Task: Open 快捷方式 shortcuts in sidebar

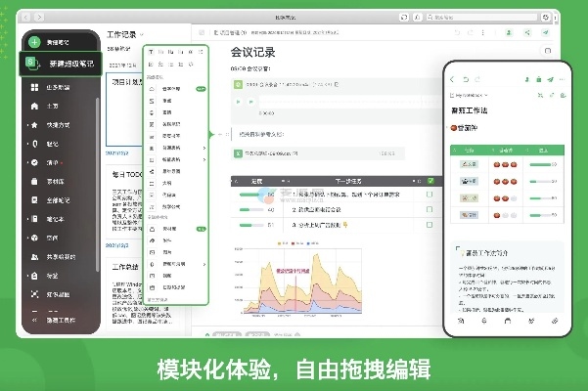Action: pyautogui.click(x=58, y=125)
